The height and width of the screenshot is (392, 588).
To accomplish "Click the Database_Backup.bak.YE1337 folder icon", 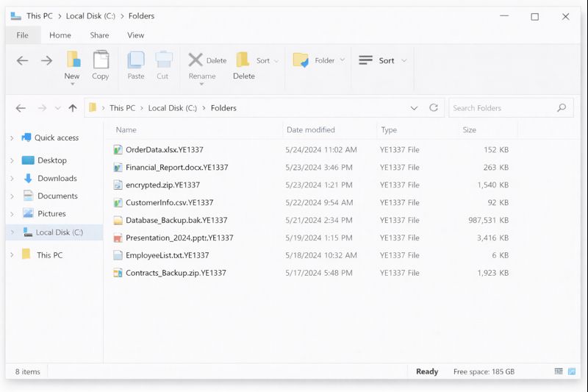I will [x=118, y=220].
